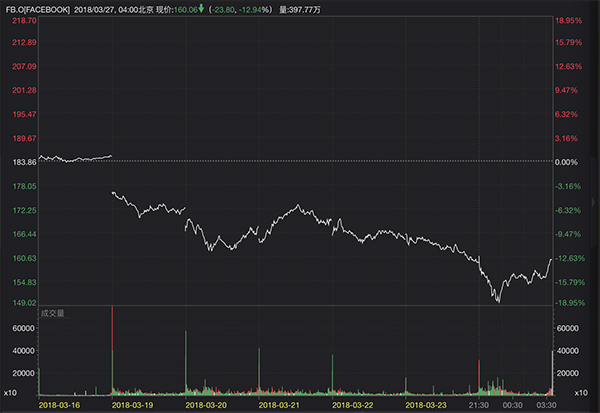The image size is (600, 413).
Task: Click the 21:30 time marker
Action: [479, 405]
